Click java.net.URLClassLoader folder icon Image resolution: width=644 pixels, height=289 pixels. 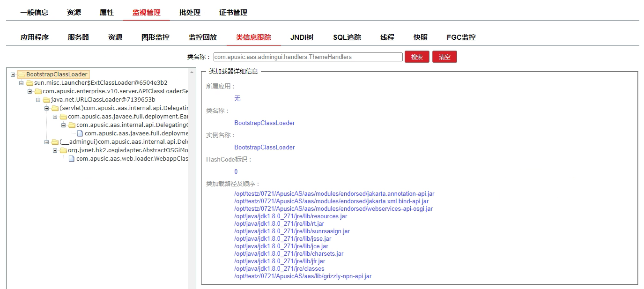click(x=46, y=100)
